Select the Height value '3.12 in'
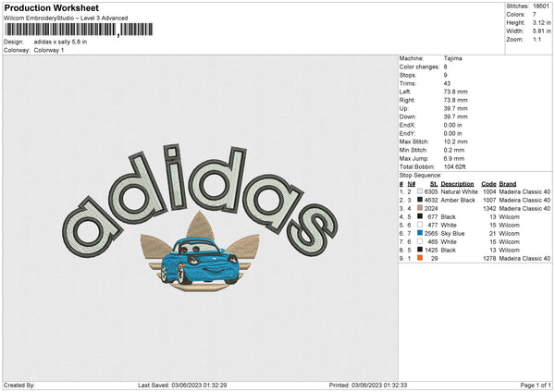The height and width of the screenshot is (392, 555). 541,22
